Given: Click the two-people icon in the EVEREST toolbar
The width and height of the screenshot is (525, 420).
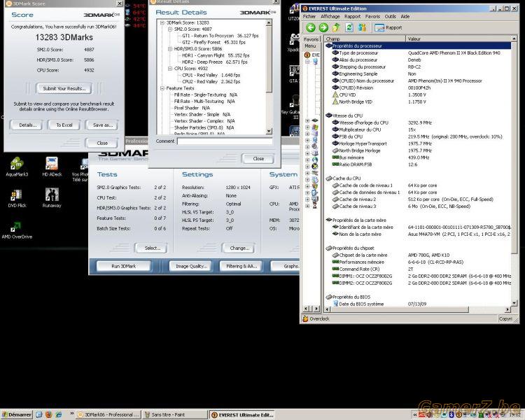Looking at the screenshot, I should pos(362,27).
